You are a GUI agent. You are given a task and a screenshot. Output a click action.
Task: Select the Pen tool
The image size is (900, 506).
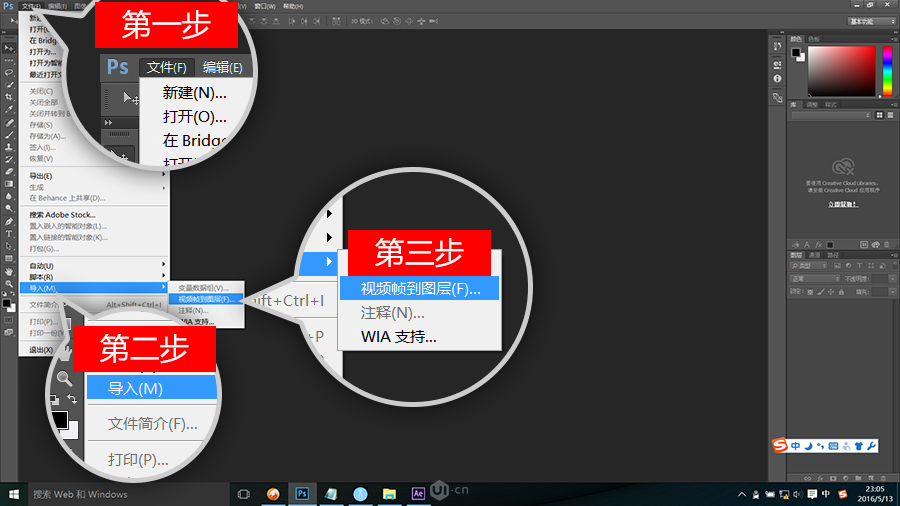click(9, 221)
